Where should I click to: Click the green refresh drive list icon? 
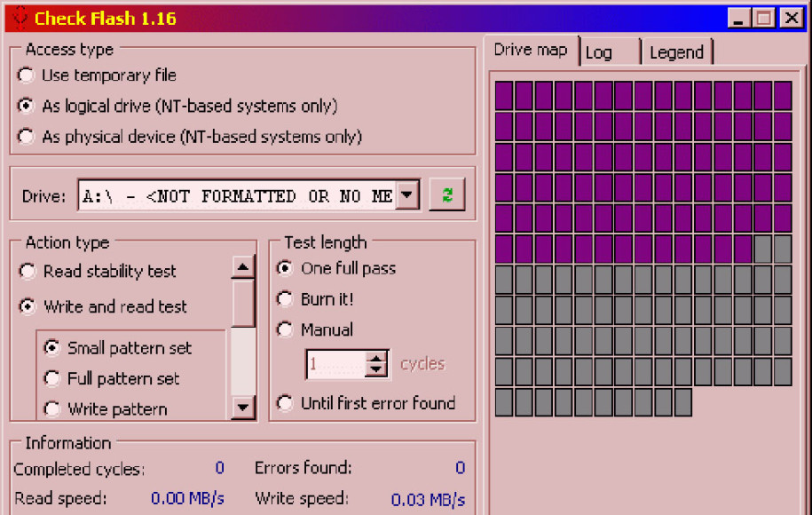coord(447,194)
